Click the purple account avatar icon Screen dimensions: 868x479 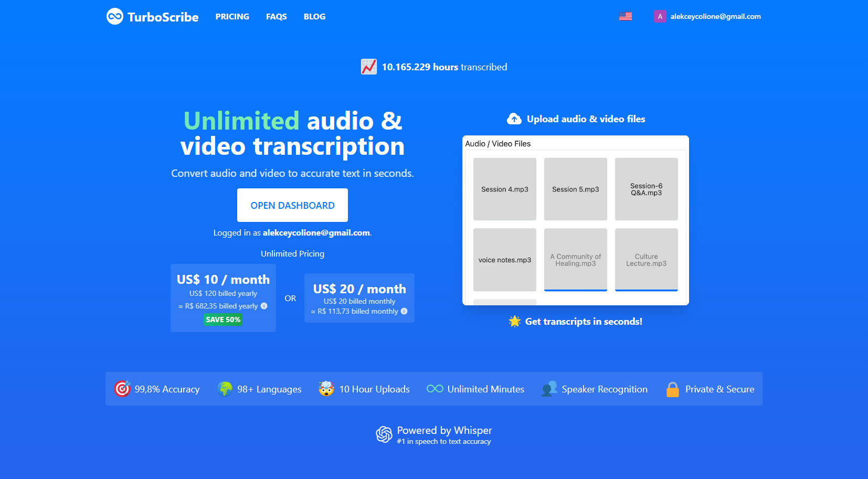pos(660,16)
